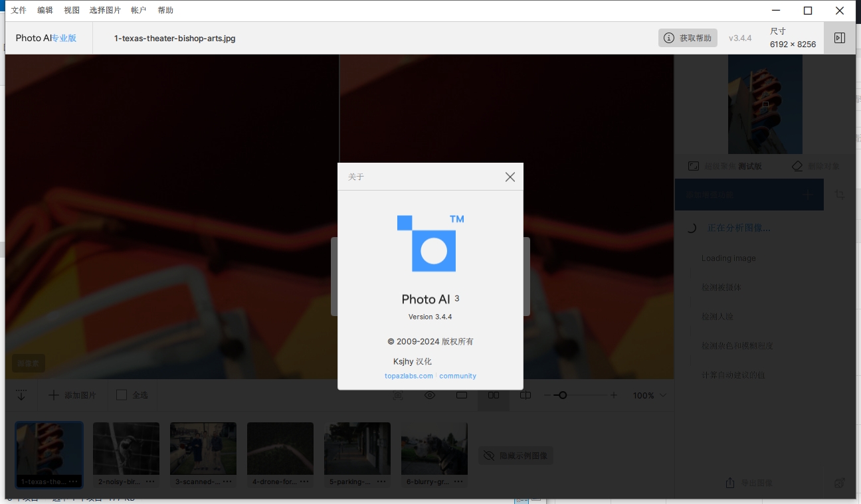861x504 pixels.
Task: Switch to split view layout
Action: 526,395
